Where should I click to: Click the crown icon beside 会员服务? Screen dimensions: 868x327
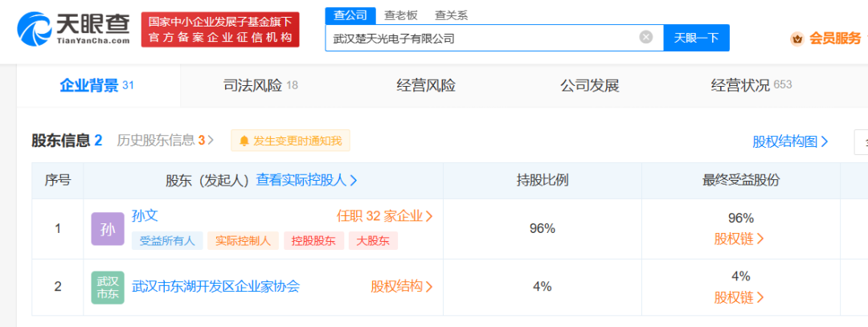(797, 39)
